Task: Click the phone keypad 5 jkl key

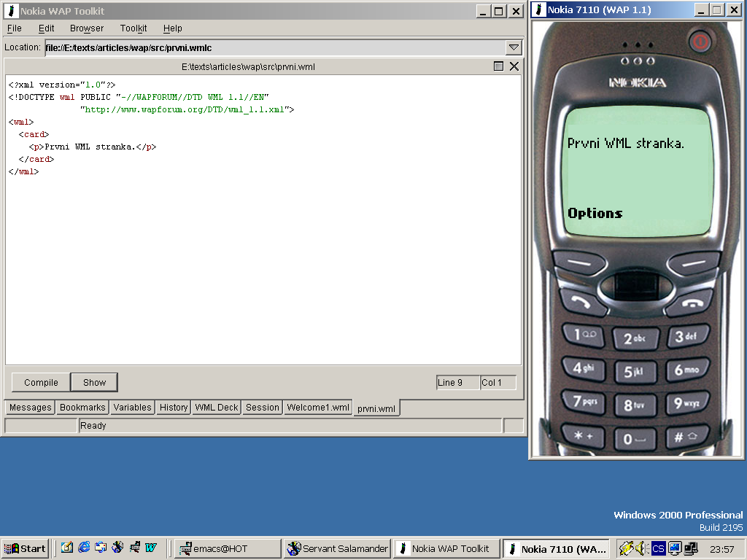Action: click(x=635, y=371)
